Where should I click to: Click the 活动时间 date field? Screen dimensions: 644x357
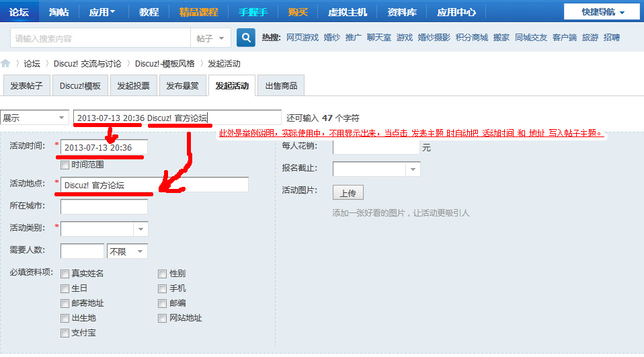click(x=104, y=147)
